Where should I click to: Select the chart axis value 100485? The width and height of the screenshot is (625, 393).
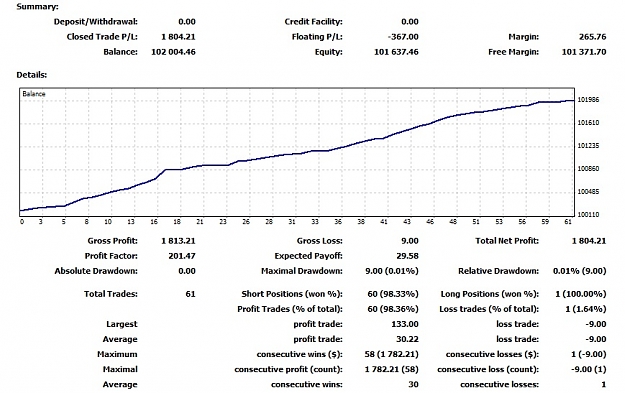pos(588,192)
